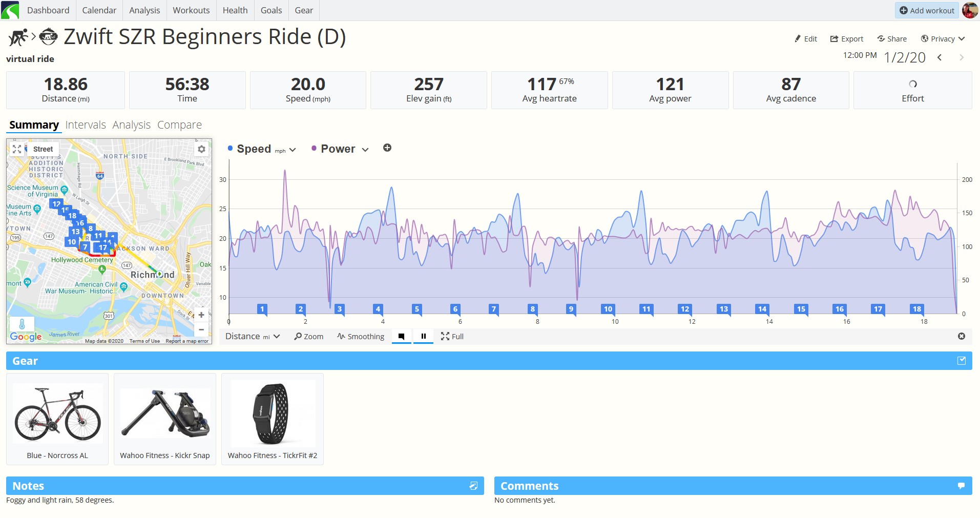This screenshot has height=518, width=980.
Task: Open the Workouts menu item
Action: 191,10
